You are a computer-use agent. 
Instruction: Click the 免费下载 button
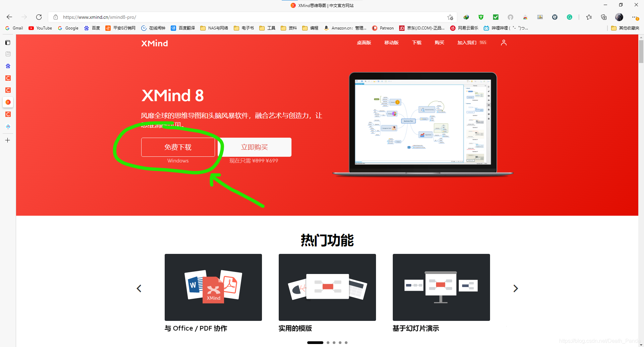click(x=178, y=147)
